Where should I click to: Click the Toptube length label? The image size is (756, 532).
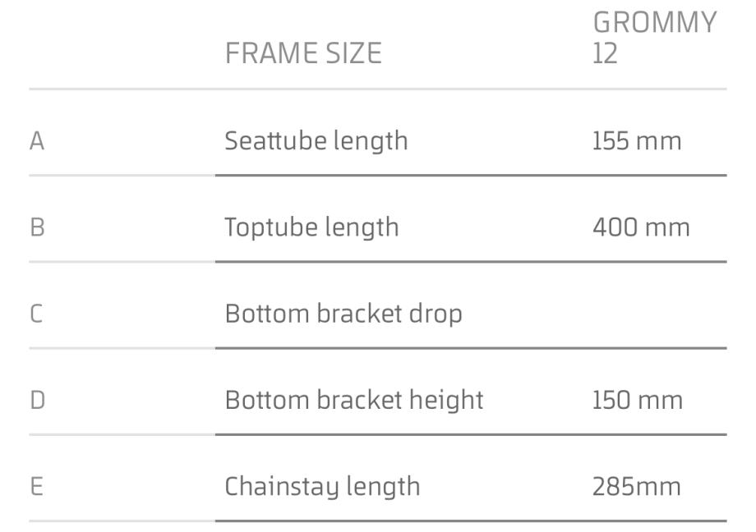[x=311, y=227]
